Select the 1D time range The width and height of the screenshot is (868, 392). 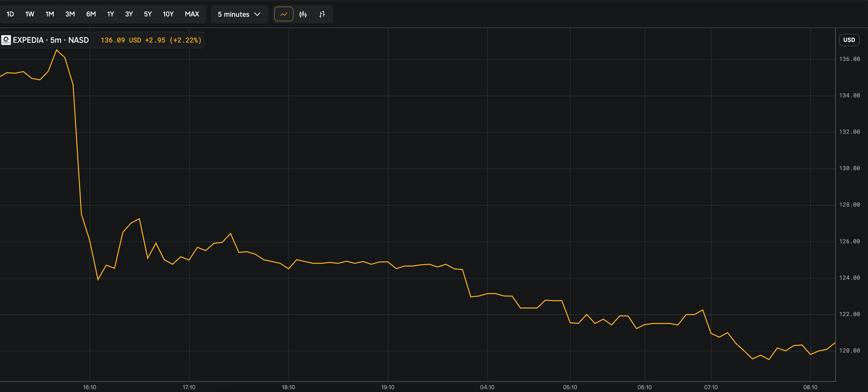coord(10,14)
